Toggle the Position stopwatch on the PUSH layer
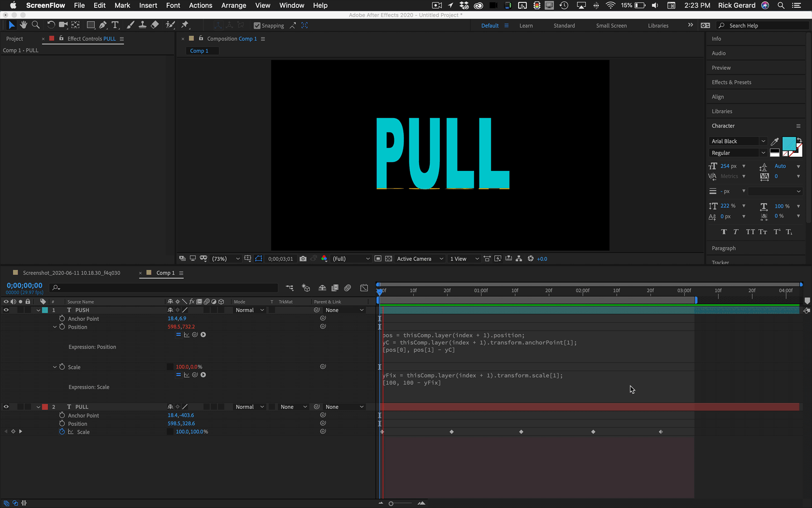 62,327
